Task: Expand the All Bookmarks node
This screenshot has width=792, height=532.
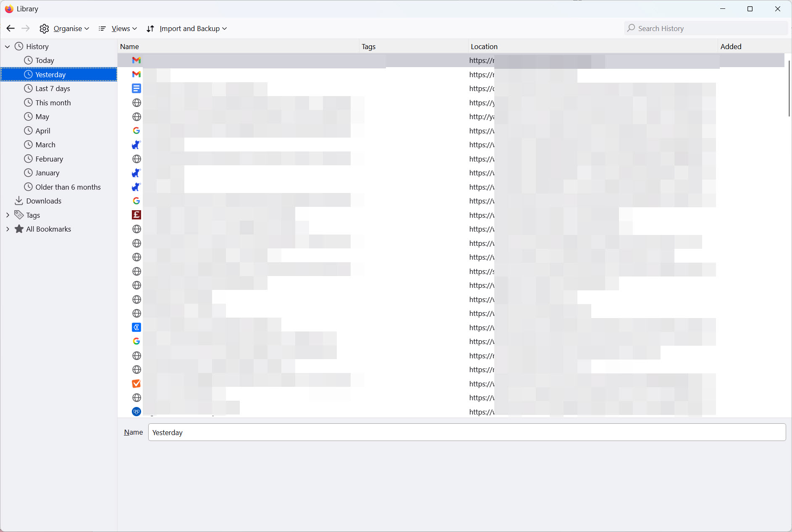Action: tap(8, 229)
